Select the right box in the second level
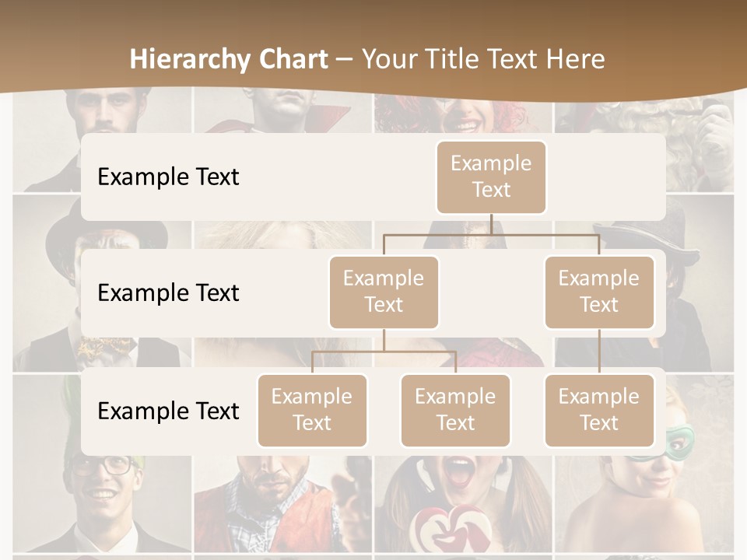Screen dimensions: 747x560 pos(598,292)
